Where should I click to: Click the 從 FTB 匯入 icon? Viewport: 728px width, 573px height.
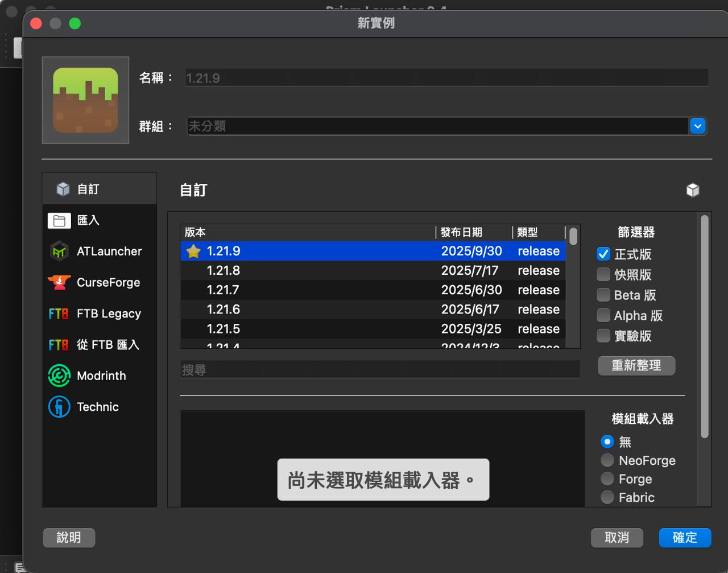59,345
